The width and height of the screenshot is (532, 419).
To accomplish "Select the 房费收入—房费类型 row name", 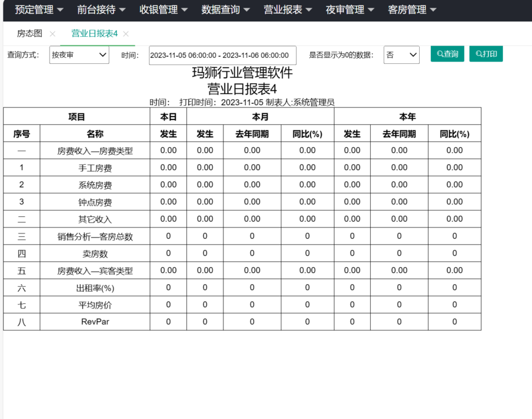I will tap(95, 151).
